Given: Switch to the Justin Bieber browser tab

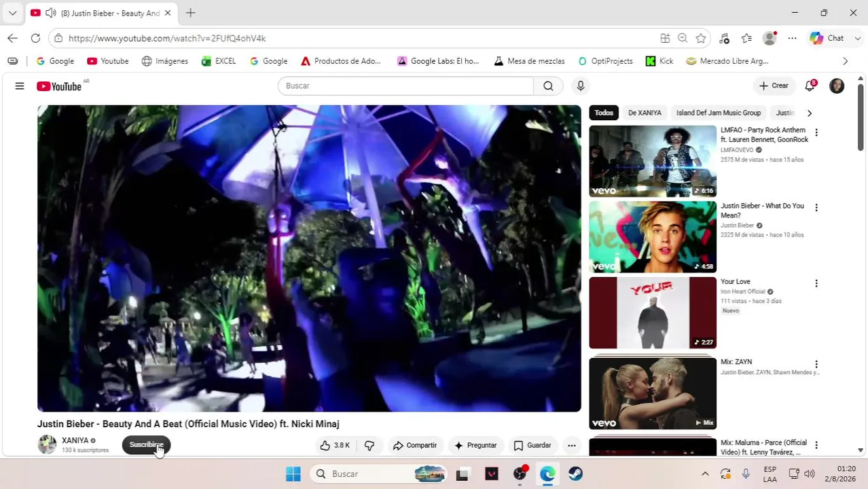Looking at the screenshot, I should [102, 13].
